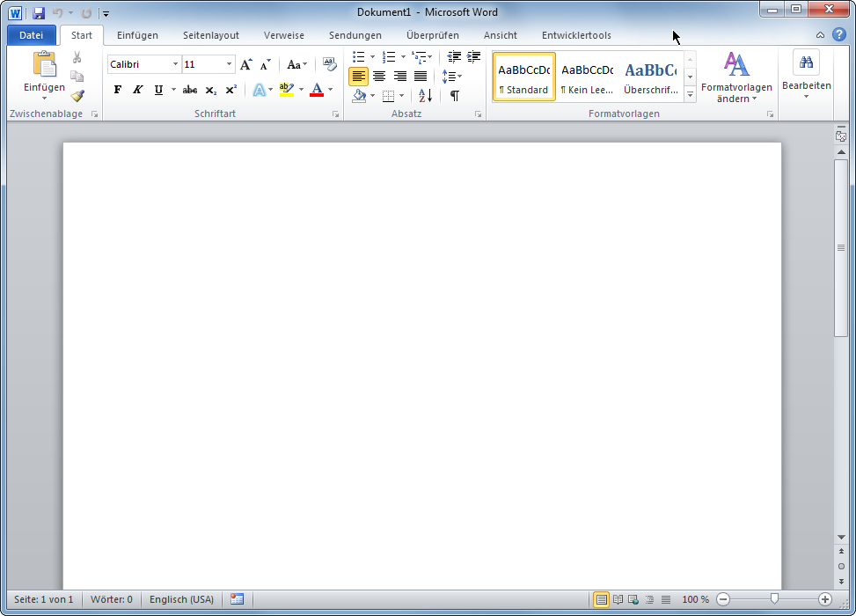The height and width of the screenshot is (616, 856).
Task: Click the Redo icon in title bar
Action: [x=86, y=12]
